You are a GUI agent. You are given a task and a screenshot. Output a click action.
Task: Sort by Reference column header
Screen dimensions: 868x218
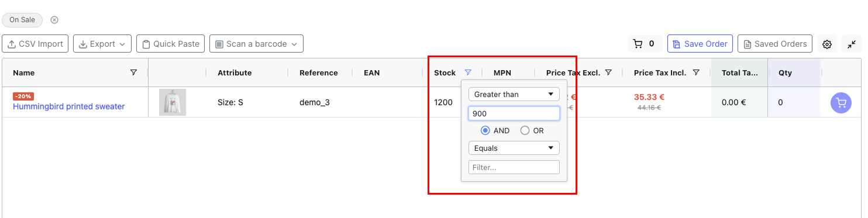click(319, 72)
